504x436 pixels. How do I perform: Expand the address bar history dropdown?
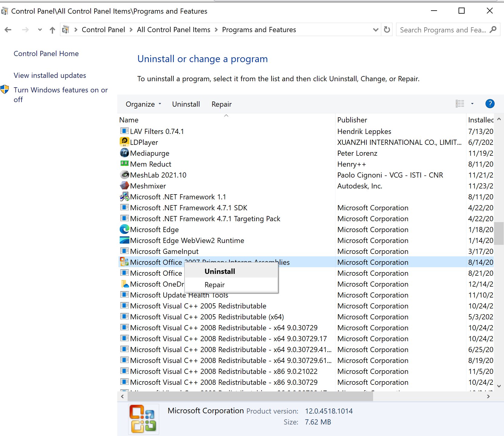375,30
